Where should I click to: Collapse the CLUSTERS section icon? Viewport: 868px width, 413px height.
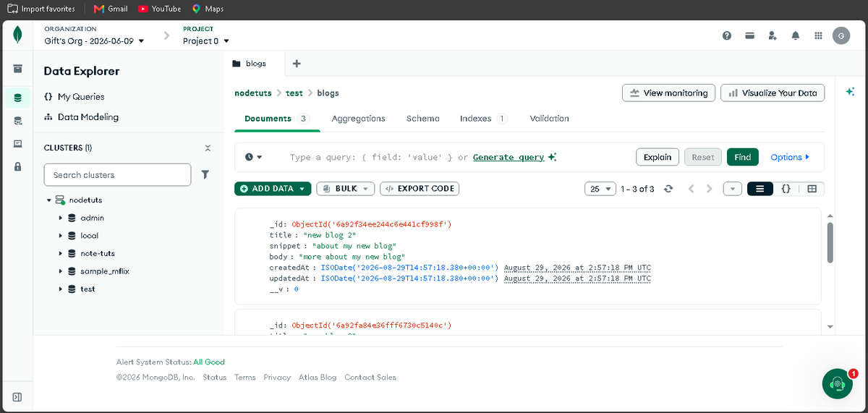coord(208,148)
